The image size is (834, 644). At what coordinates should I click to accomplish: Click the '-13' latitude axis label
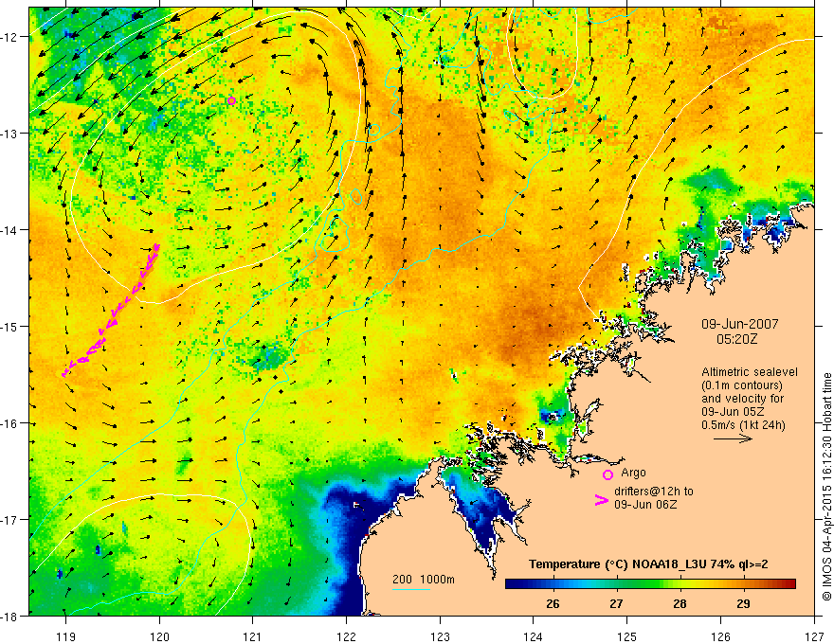[10, 134]
